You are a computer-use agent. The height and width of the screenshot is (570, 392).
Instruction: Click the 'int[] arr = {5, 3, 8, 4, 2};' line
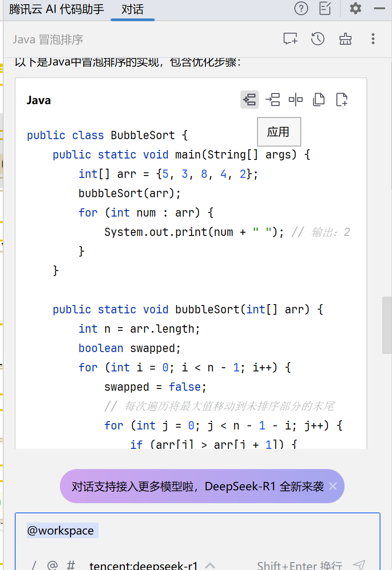click(169, 174)
